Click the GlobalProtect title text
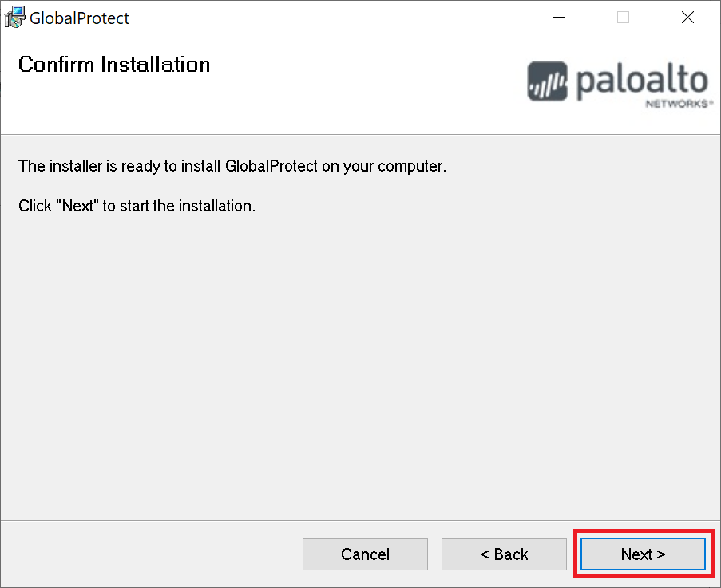This screenshot has width=721, height=588. point(79,18)
